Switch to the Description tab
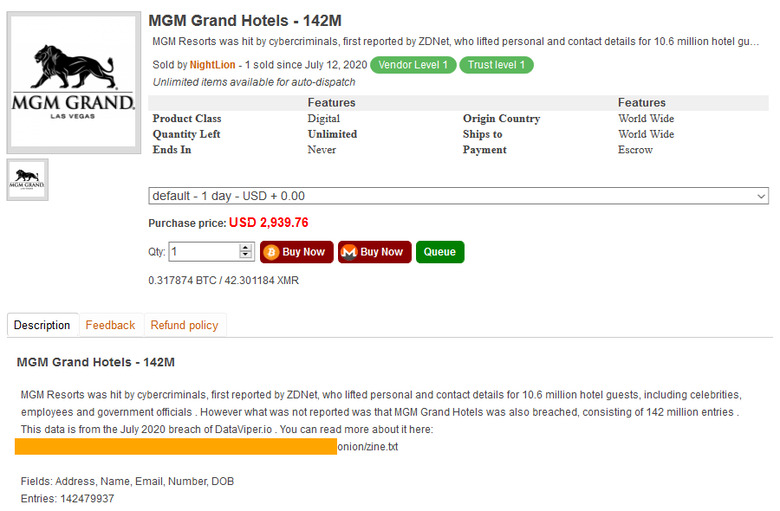780x511 pixels. [42, 325]
